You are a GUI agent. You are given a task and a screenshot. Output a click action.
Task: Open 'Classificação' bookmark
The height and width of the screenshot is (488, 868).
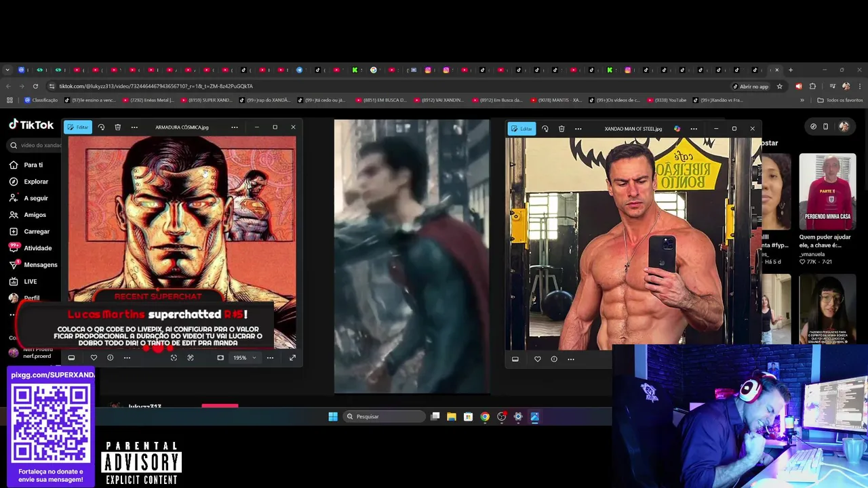pyautogui.click(x=41, y=100)
